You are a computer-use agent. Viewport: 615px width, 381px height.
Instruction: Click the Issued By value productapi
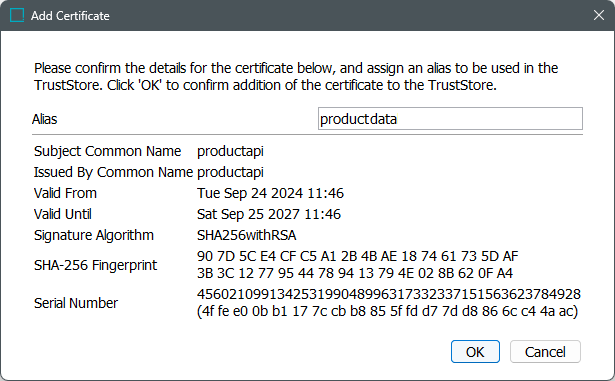click(x=230, y=172)
